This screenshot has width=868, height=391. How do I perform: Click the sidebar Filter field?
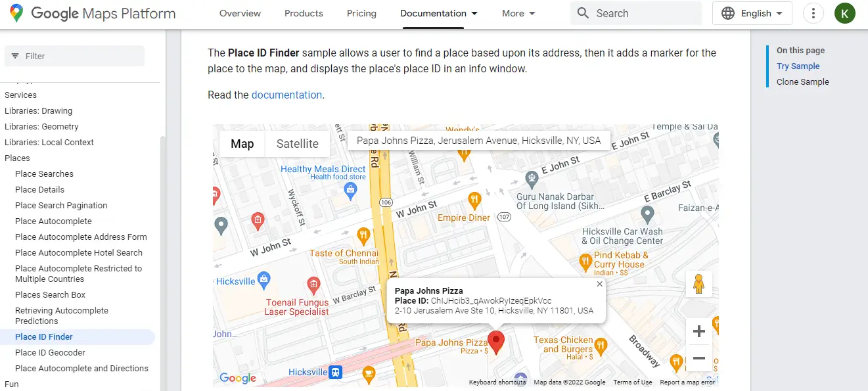point(74,57)
